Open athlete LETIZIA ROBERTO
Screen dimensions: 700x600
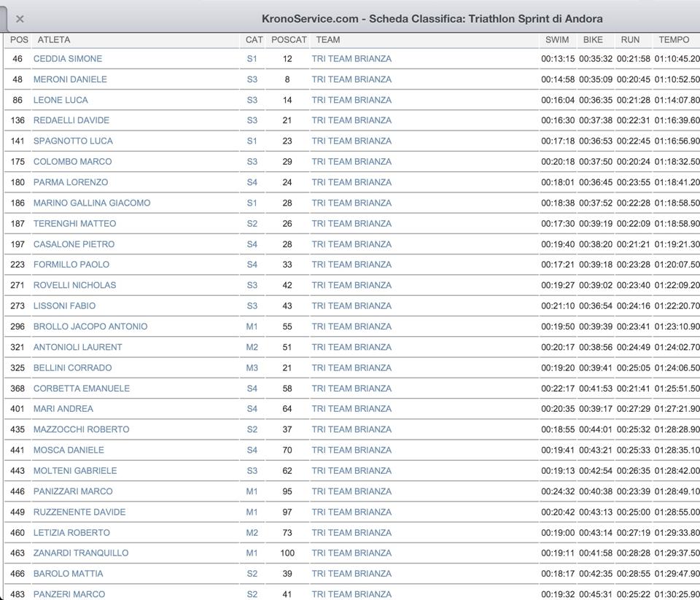[x=71, y=533]
